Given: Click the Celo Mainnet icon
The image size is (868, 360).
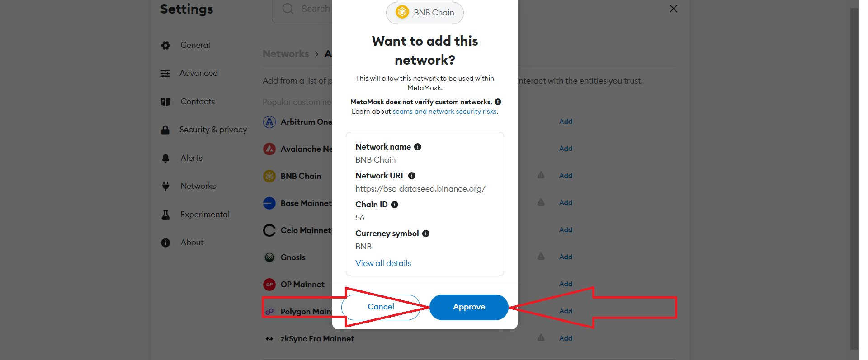Looking at the screenshot, I should [269, 230].
